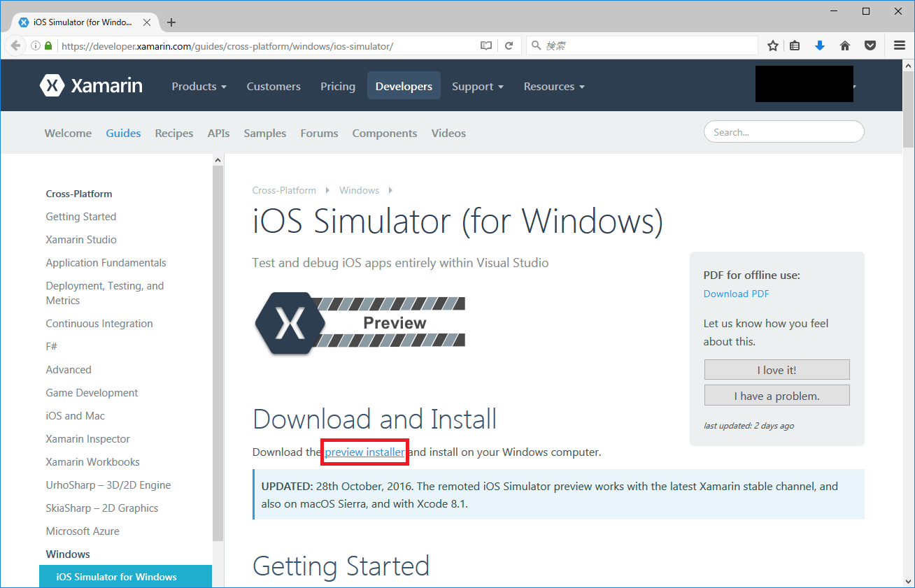915x588 pixels.
Task: Click the Xamarin logo
Action: (x=91, y=86)
